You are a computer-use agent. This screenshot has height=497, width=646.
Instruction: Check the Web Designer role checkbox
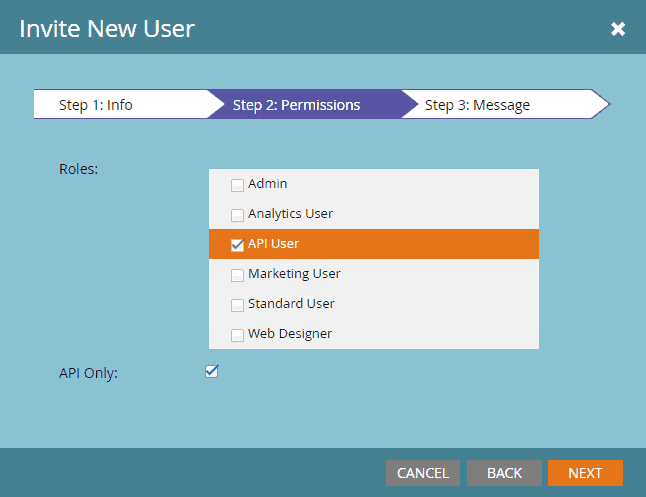click(x=237, y=335)
